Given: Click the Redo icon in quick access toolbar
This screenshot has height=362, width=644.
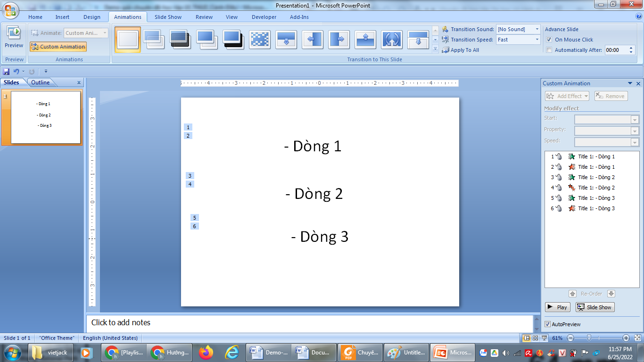Looking at the screenshot, I should (32, 72).
